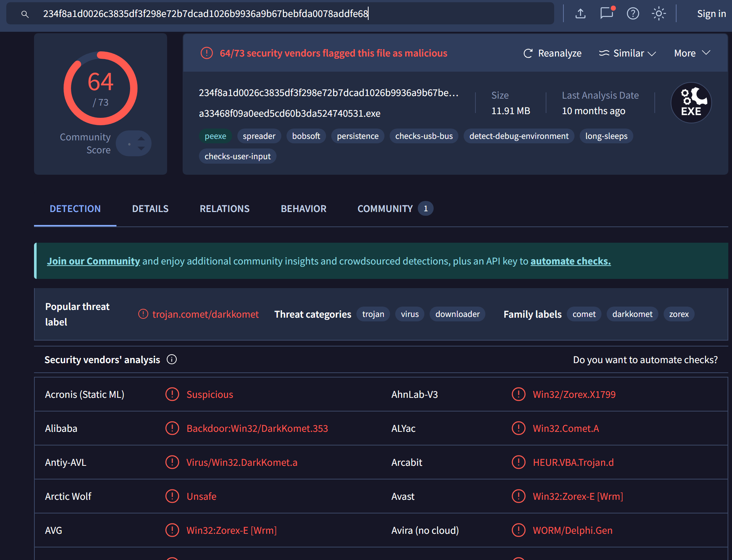The width and height of the screenshot is (732, 560).
Task: Click detection HEUR.VBA.Trojan.d
Action: (573, 462)
